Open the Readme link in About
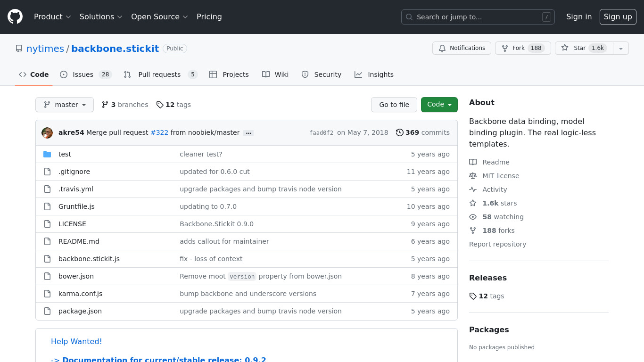 pyautogui.click(x=489, y=162)
